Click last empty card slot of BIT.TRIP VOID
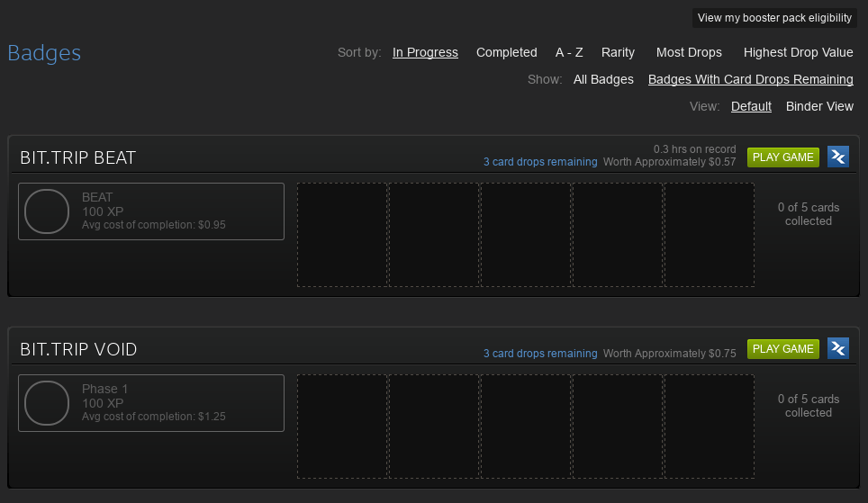Viewport: 868px width, 503px height. point(710,427)
